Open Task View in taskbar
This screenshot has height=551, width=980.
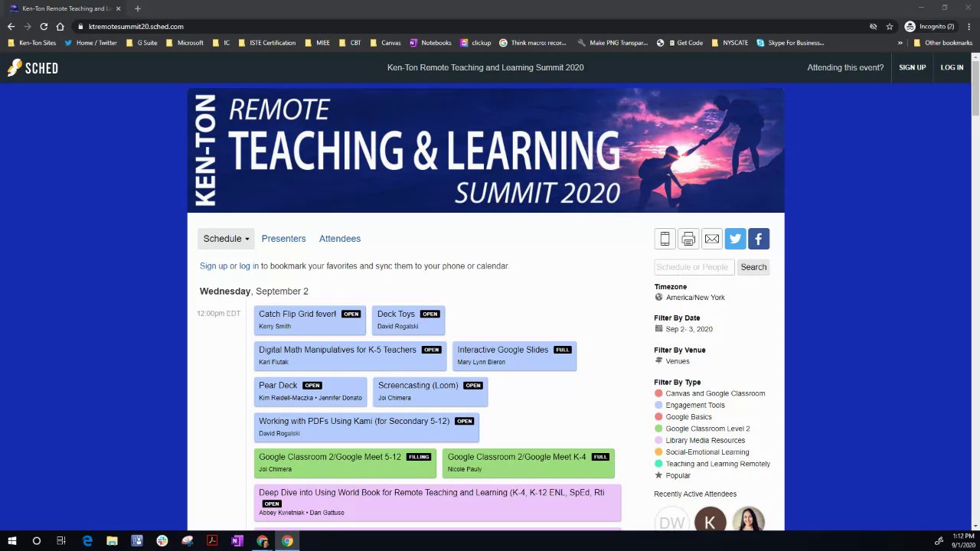point(61,541)
